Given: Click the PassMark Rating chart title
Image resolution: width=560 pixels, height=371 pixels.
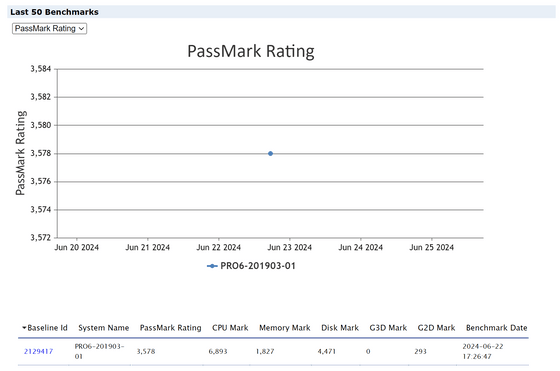Looking at the screenshot, I should click(x=251, y=51).
